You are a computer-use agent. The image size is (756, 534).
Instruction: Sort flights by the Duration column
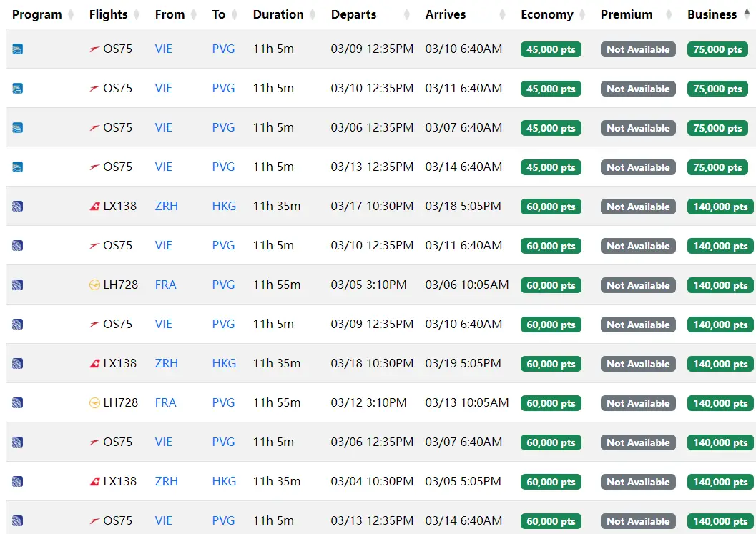click(278, 14)
